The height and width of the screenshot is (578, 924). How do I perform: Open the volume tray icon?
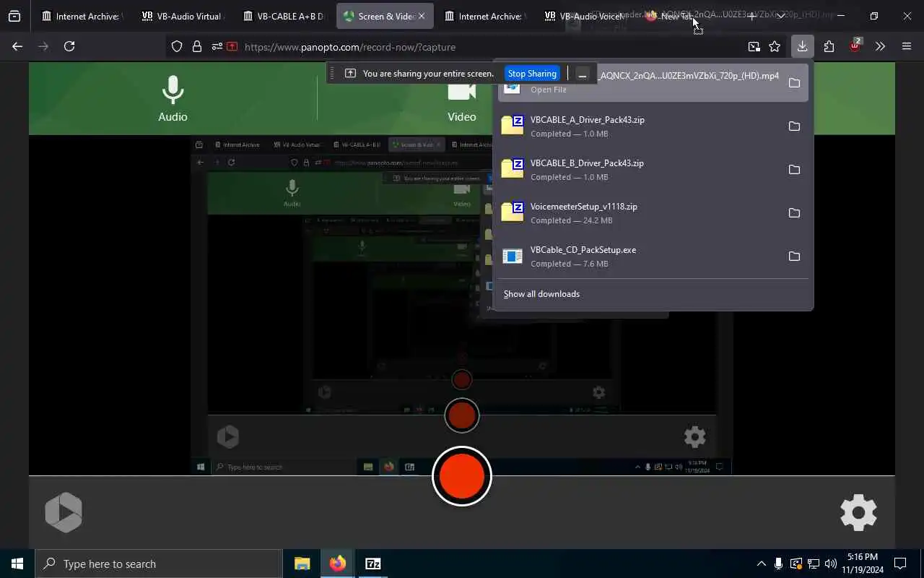[830, 564]
